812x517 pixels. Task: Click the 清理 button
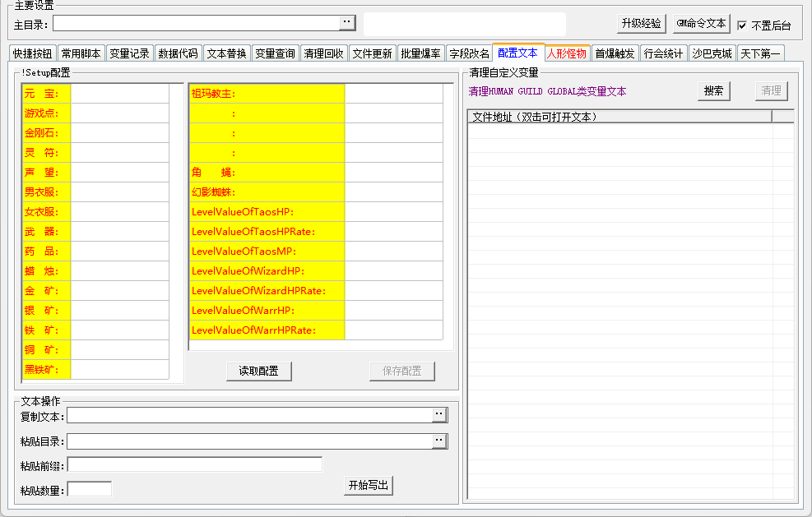(771, 91)
